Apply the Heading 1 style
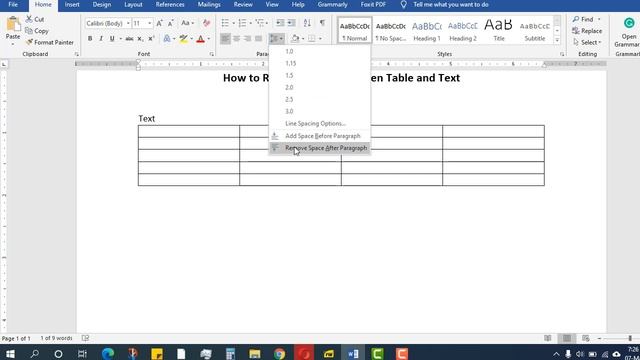 coord(427,30)
